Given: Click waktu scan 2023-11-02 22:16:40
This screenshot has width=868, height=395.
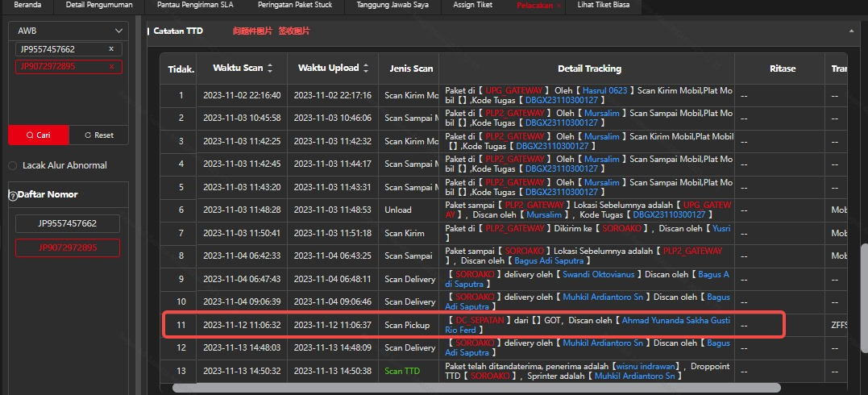Looking at the screenshot, I should pos(242,95).
